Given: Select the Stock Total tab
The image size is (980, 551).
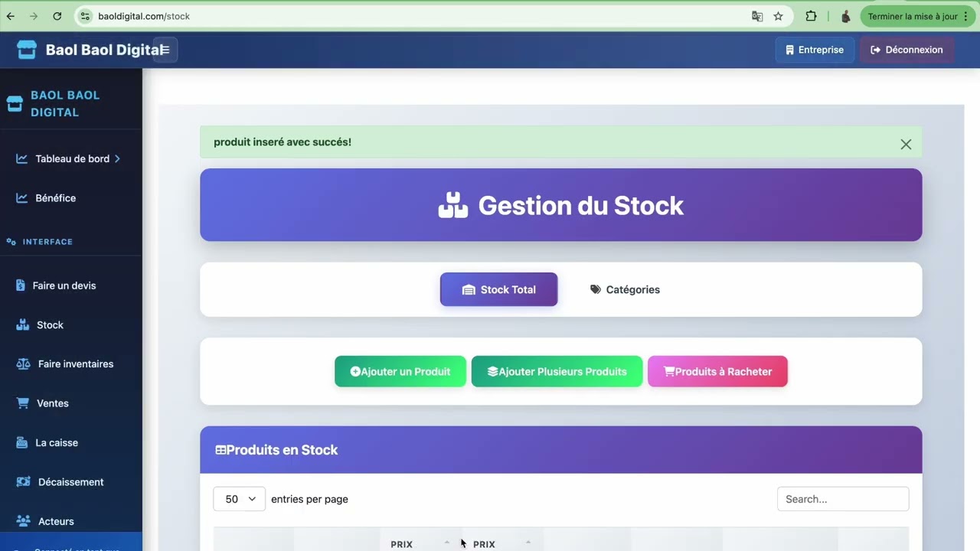Looking at the screenshot, I should (x=498, y=290).
